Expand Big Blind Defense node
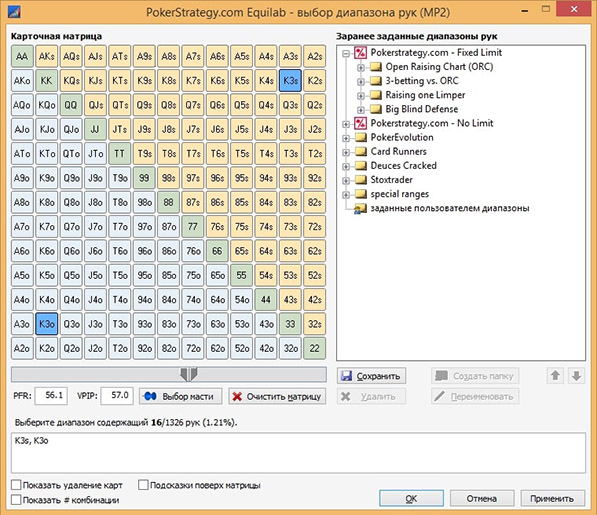 click(x=361, y=110)
